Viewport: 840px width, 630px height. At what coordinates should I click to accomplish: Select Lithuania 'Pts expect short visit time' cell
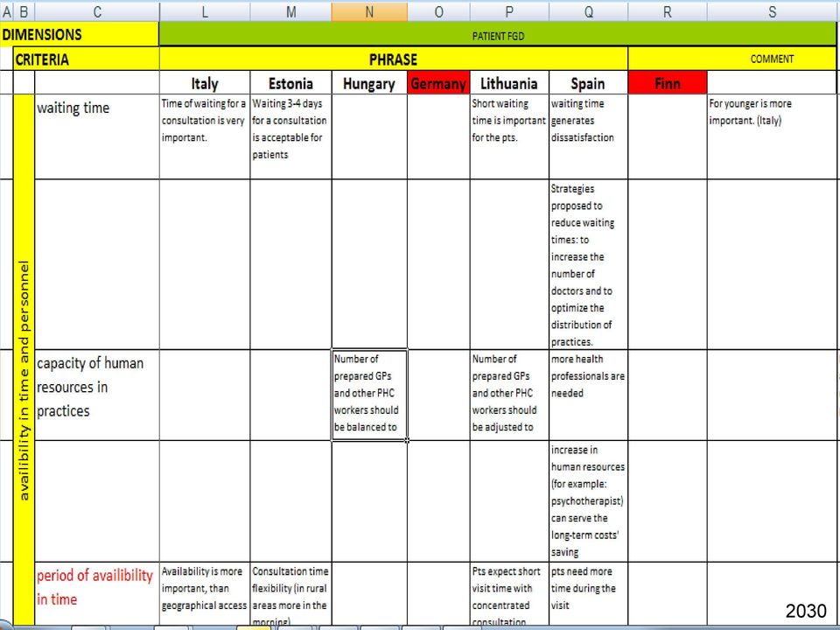click(509, 593)
